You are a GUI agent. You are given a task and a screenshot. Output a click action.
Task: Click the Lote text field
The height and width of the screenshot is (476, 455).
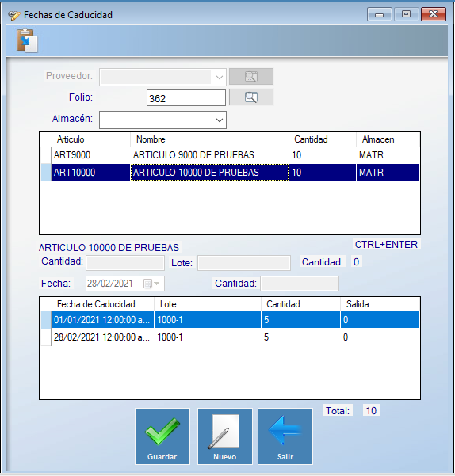(x=244, y=263)
